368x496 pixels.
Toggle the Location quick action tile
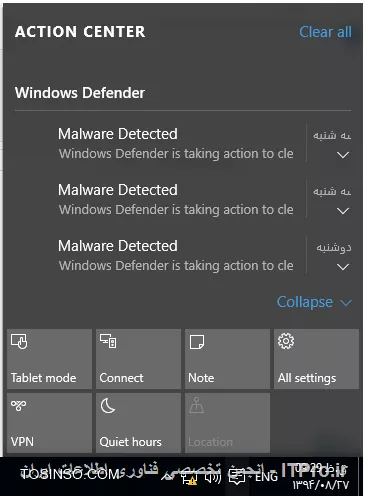coord(227,423)
